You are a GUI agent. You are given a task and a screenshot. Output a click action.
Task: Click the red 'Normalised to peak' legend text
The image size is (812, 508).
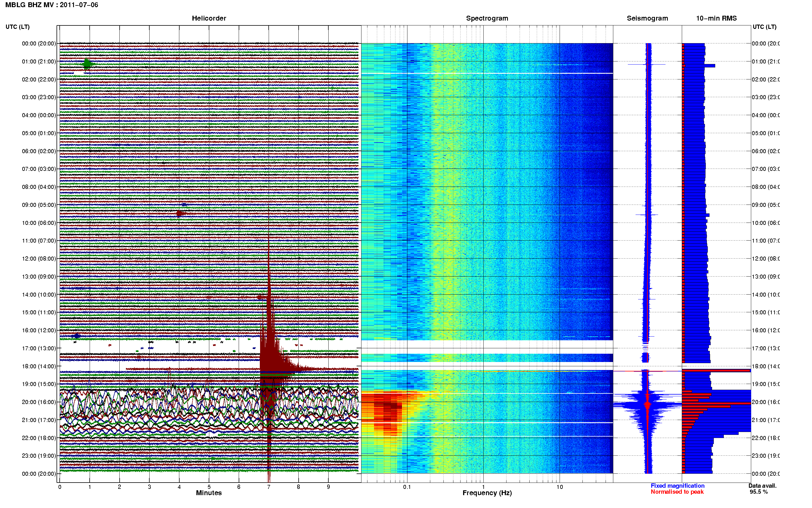point(677,492)
